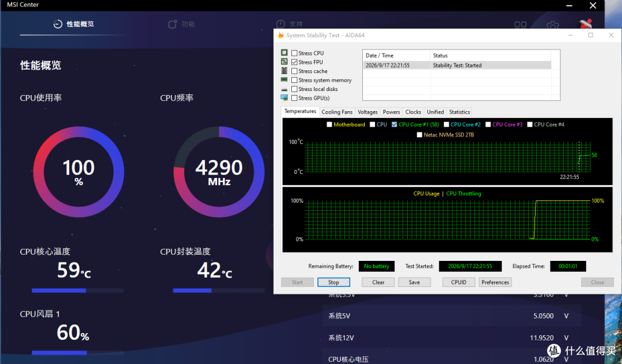Uncheck the CPU Core #1 checkbox
This screenshot has height=364, width=622.
pos(395,124)
